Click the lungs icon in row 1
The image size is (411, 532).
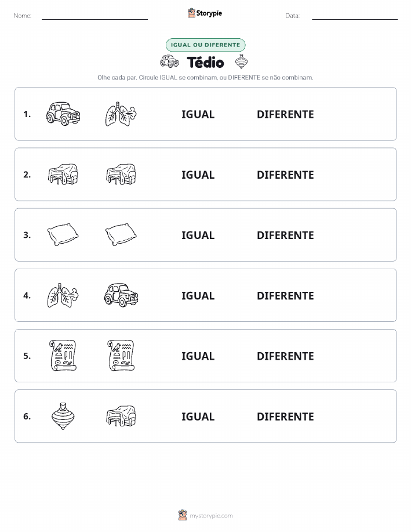(x=121, y=114)
